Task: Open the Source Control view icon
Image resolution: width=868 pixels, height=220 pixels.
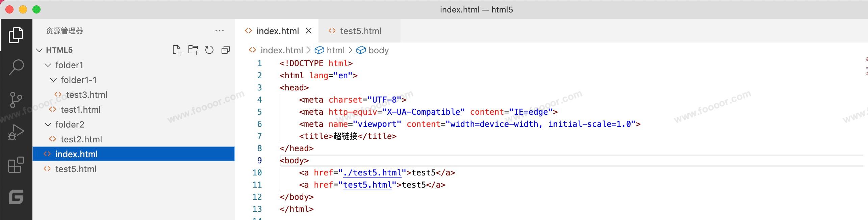Action: pyautogui.click(x=16, y=100)
